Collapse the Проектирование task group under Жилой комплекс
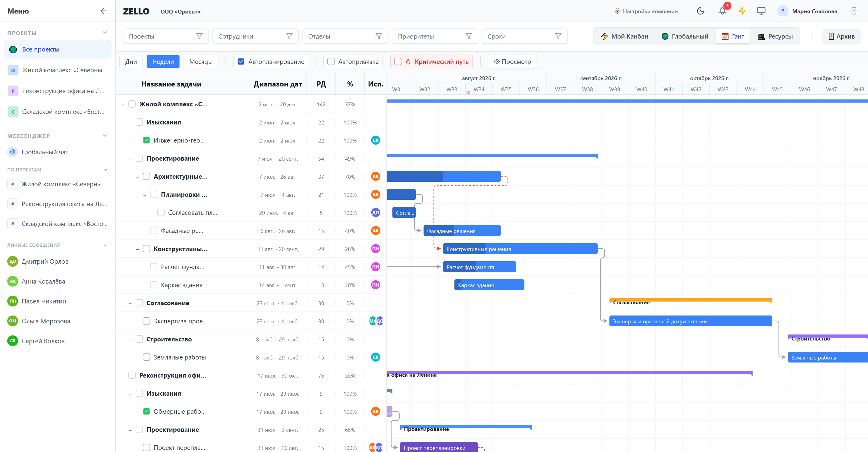Image resolution: width=868 pixels, height=452 pixels. (x=130, y=159)
